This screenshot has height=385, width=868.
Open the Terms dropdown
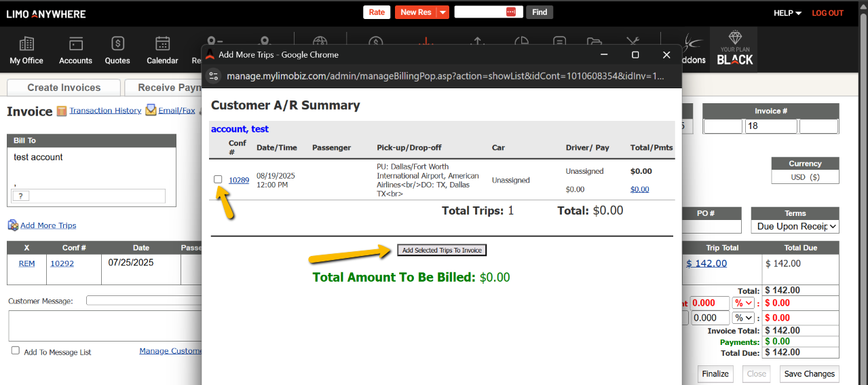click(795, 227)
